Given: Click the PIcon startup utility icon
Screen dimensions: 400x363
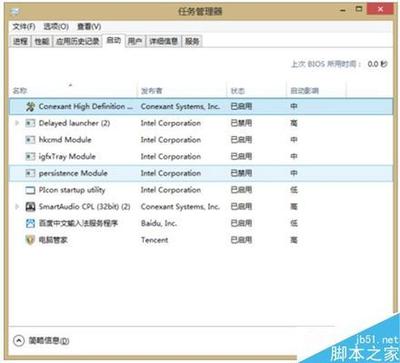Looking at the screenshot, I should click(30, 190).
